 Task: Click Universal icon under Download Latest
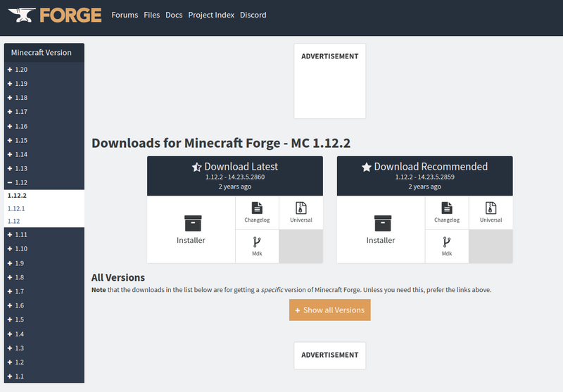point(301,208)
